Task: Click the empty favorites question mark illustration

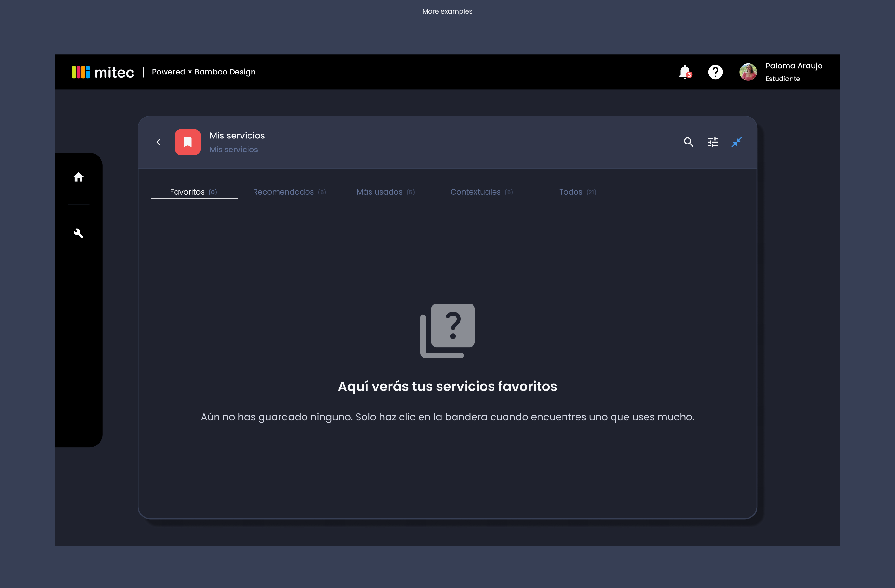Action: point(447,331)
